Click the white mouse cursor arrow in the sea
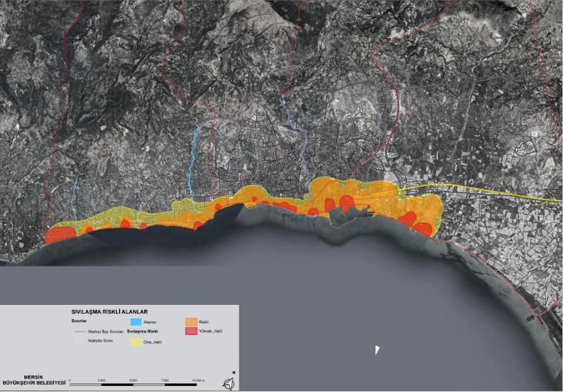The image size is (563, 392). point(377,350)
